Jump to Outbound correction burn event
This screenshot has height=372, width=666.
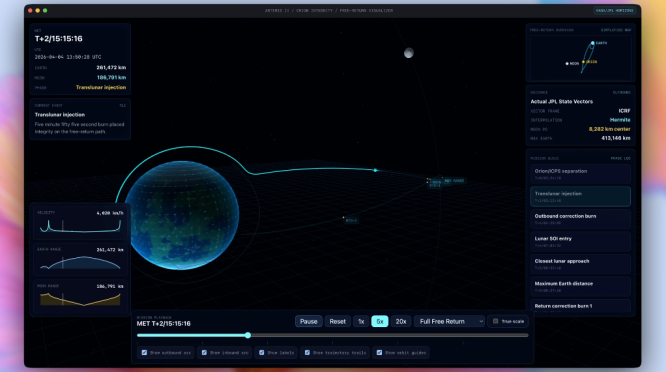point(580,219)
